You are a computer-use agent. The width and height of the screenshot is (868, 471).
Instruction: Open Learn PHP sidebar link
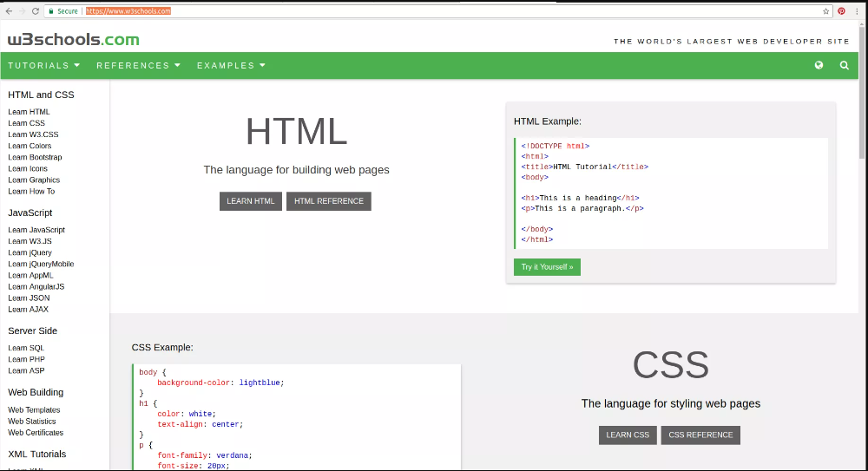pos(27,359)
